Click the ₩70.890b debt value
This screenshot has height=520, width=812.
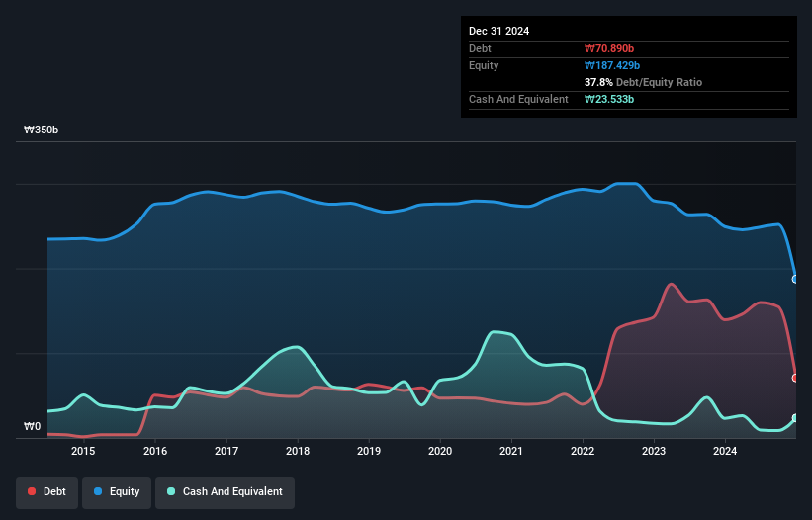click(x=609, y=48)
